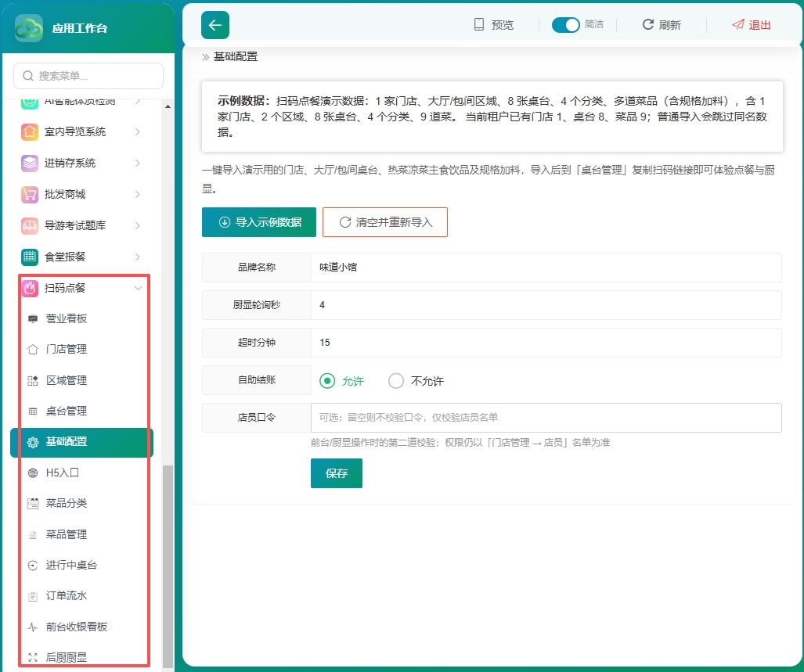
Task: Toggle the 简洁 mode switch
Action: point(565,24)
